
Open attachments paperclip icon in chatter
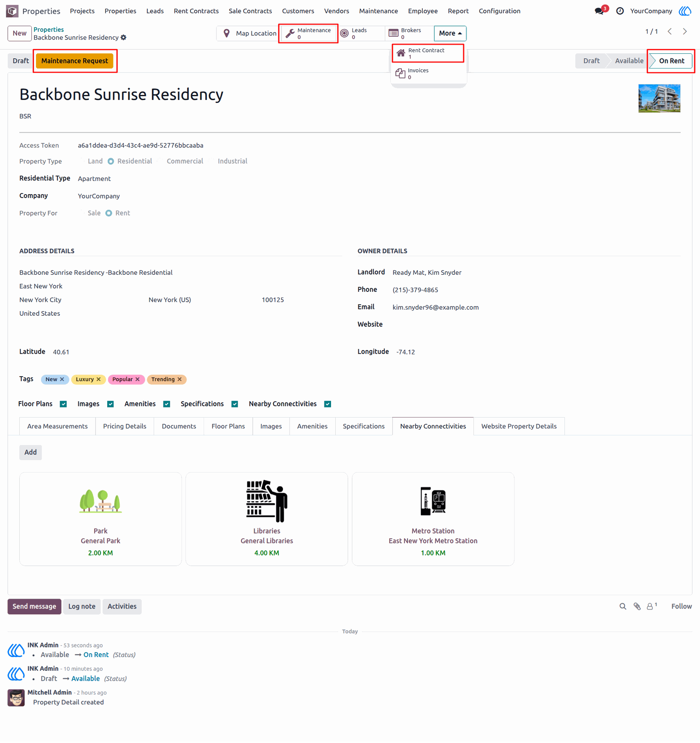pos(637,606)
